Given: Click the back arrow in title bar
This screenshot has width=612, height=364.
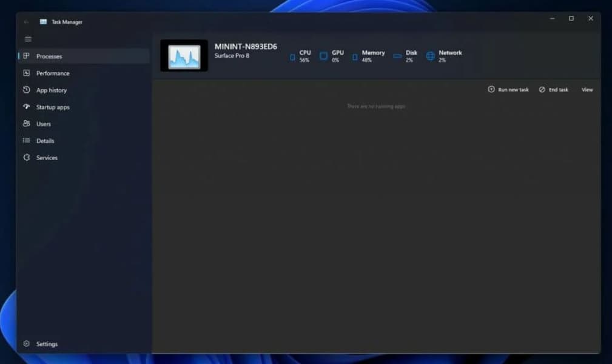Looking at the screenshot, I should pos(26,22).
